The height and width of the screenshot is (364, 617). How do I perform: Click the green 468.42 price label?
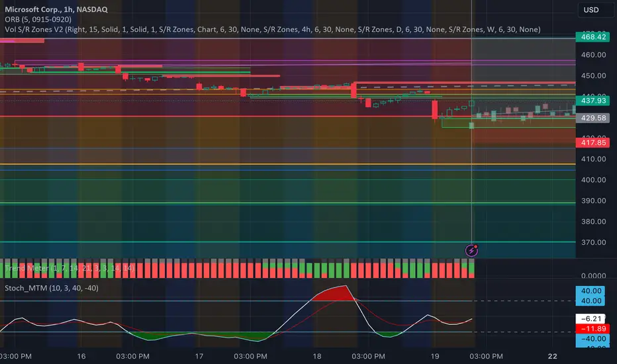point(593,37)
